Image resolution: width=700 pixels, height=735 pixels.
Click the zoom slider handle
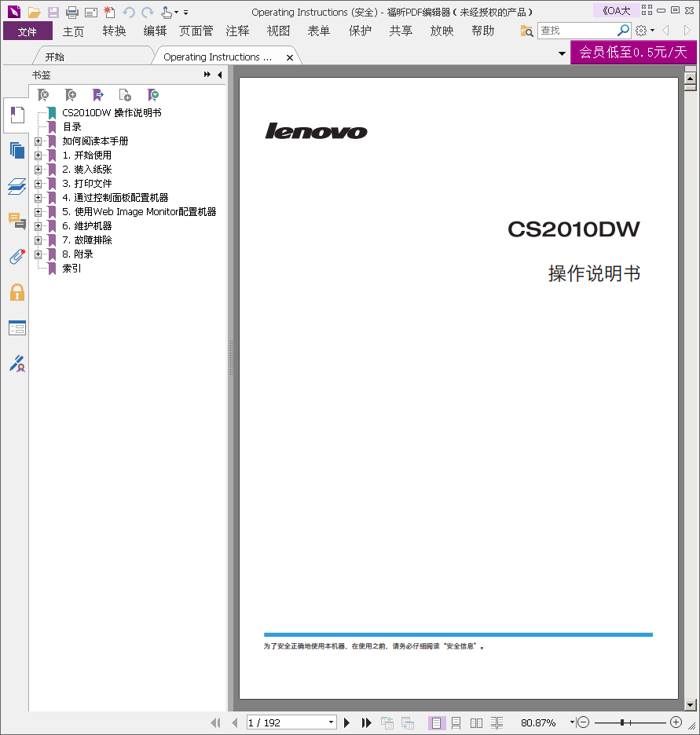tap(622, 722)
